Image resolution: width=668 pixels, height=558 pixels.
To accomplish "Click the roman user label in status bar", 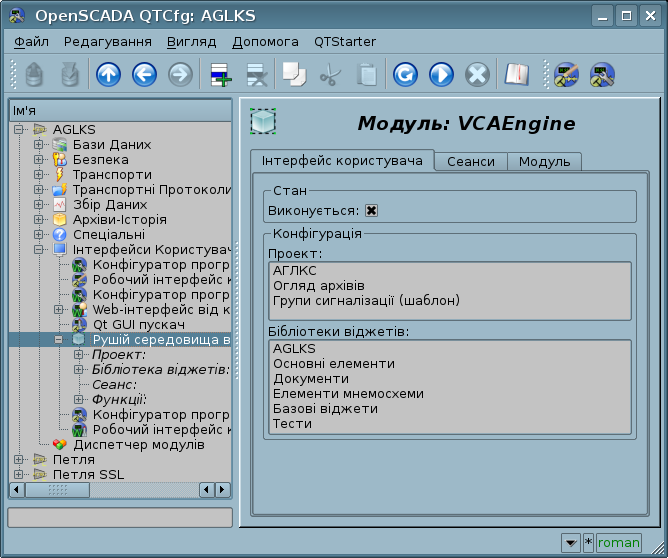I will pyautogui.click(x=618, y=542).
